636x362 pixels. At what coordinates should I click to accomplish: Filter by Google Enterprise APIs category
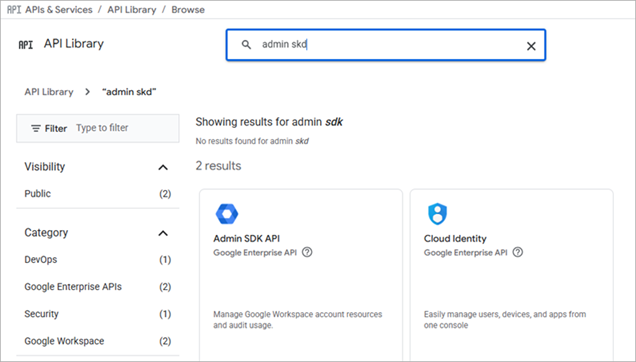click(97, 287)
